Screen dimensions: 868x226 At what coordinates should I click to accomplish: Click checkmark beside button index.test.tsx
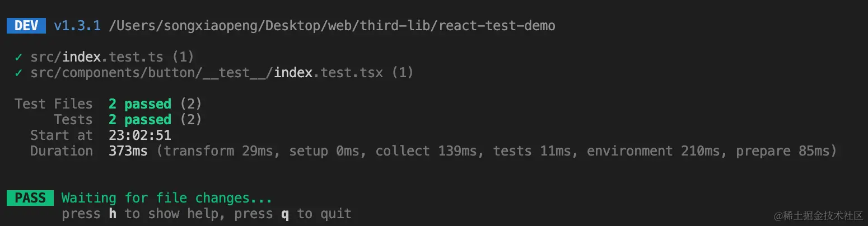[19, 73]
